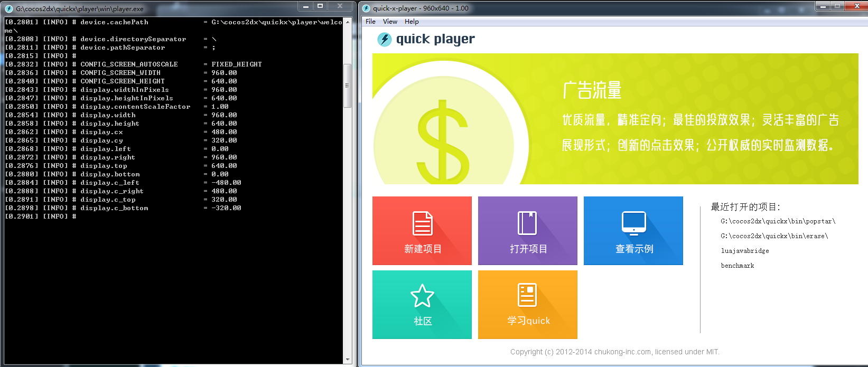Screen dimensions: 868x367
Task: Click the display.cx log line
Action: point(121,132)
